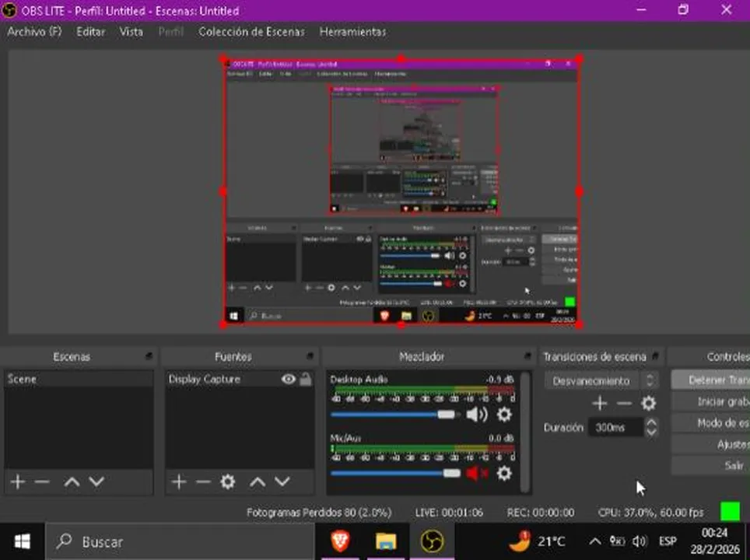750x560 pixels.
Task: Open Ajustes from Controles panel
Action: (x=711, y=444)
